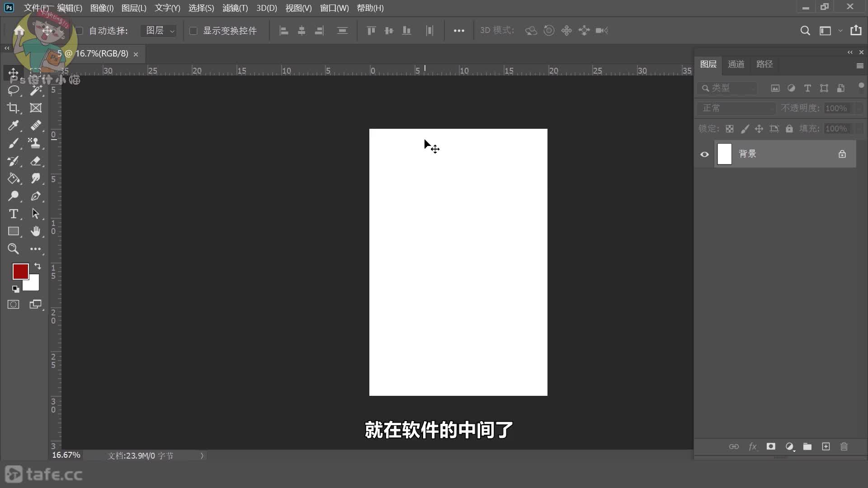The width and height of the screenshot is (868, 488).
Task: Lock all lock icon in 锁定 row
Action: (x=789, y=129)
